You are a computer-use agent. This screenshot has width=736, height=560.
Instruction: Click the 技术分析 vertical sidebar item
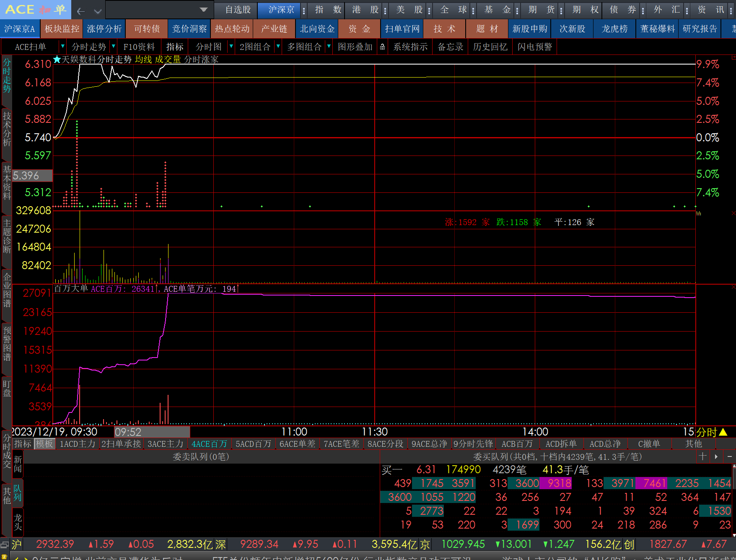7,129
